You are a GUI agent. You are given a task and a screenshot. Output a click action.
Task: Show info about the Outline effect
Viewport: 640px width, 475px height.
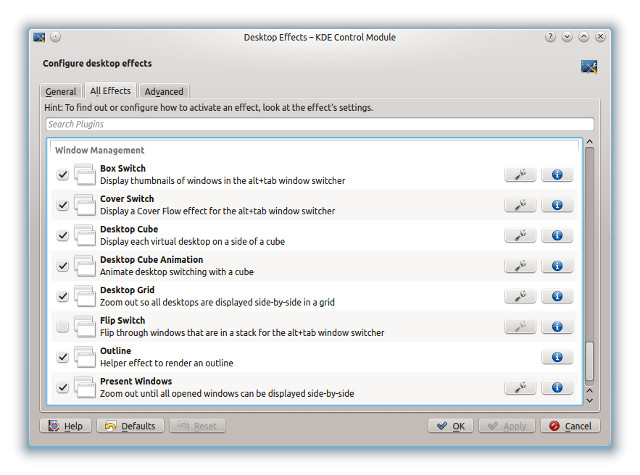point(557,357)
